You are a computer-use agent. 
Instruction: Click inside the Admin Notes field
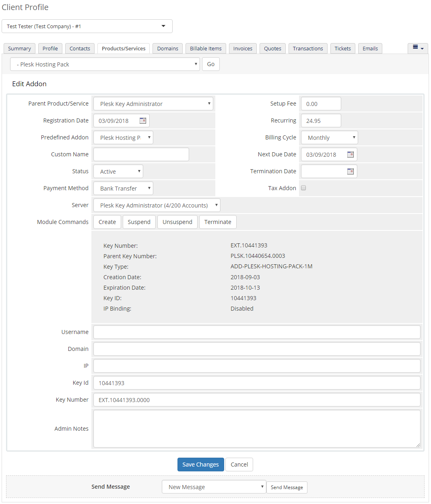(x=256, y=428)
